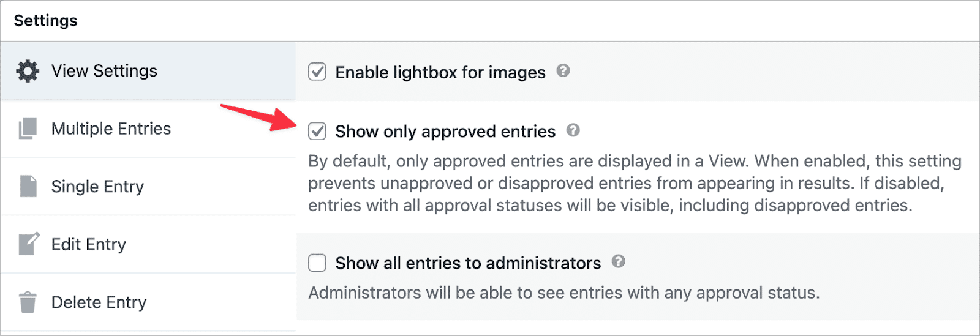Click the stacked pages Multiple Entries icon
Viewport: 980px width, 336px height.
pyautogui.click(x=28, y=129)
